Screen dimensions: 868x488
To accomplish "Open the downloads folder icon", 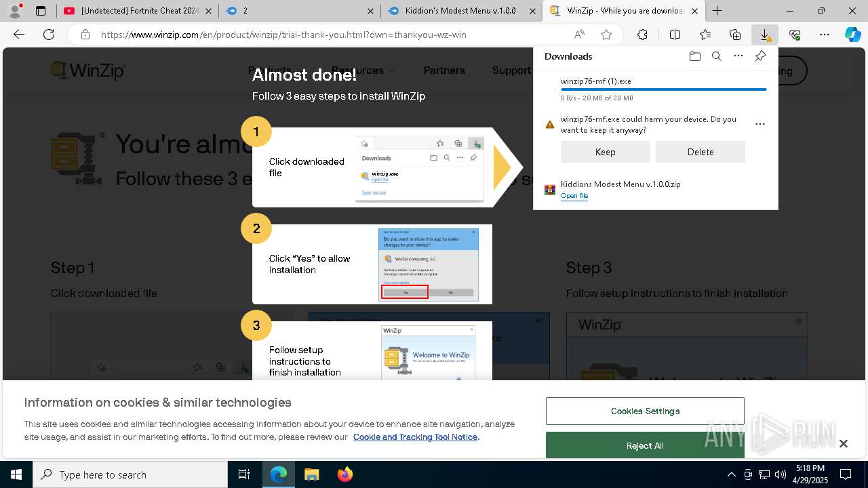I will click(x=694, y=56).
